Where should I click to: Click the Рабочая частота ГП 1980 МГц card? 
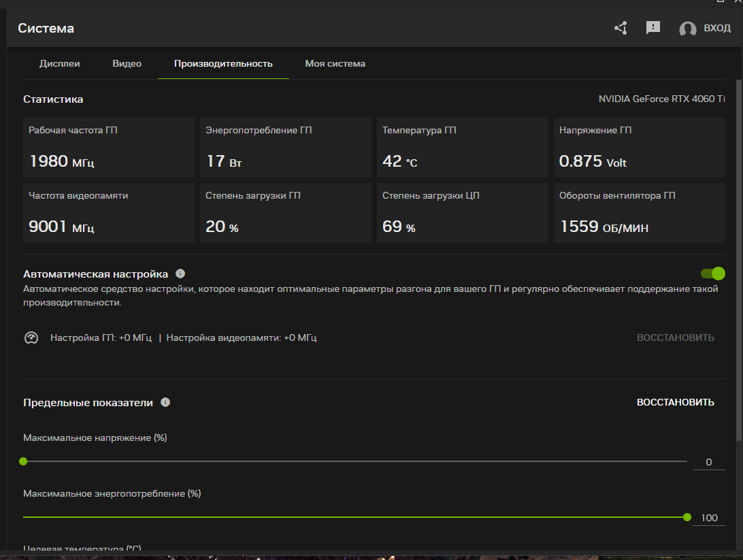(x=109, y=148)
